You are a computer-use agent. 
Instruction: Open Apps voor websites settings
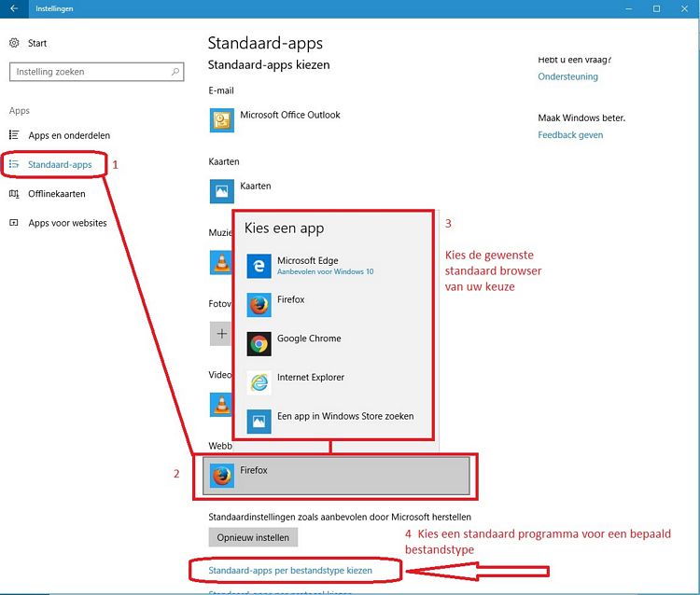coord(67,223)
